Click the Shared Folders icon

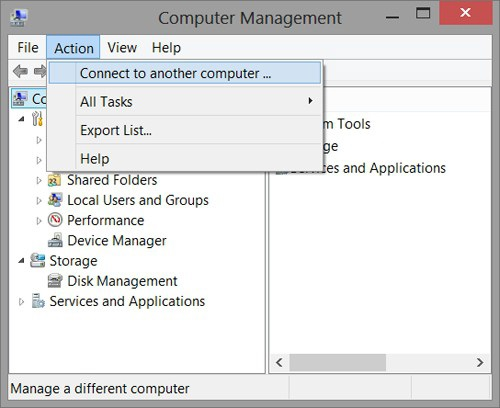(x=54, y=180)
